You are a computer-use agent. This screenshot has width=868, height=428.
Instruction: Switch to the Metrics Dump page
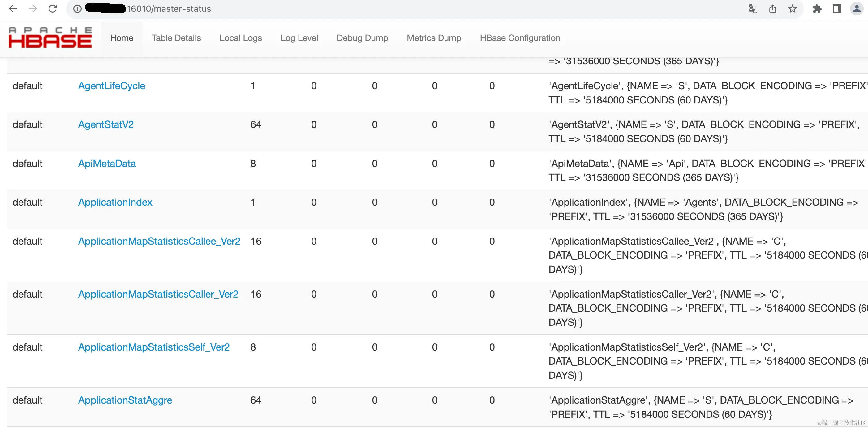pyautogui.click(x=434, y=38)
